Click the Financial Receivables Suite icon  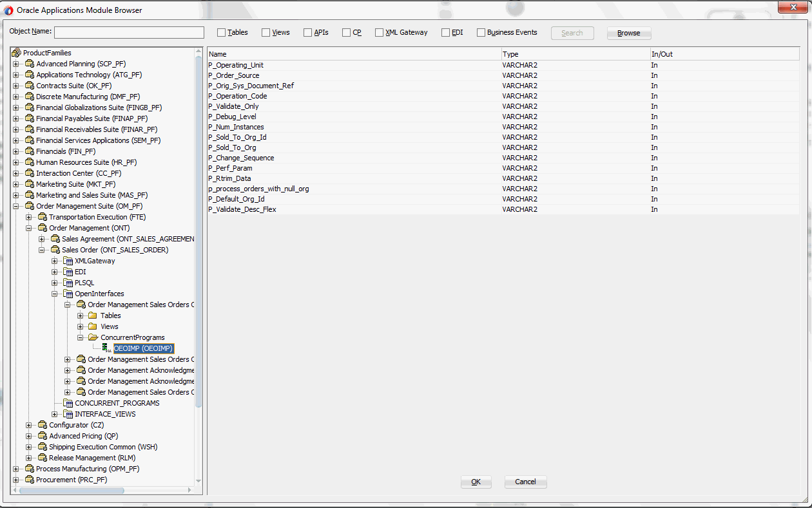[x=30, y=129]
